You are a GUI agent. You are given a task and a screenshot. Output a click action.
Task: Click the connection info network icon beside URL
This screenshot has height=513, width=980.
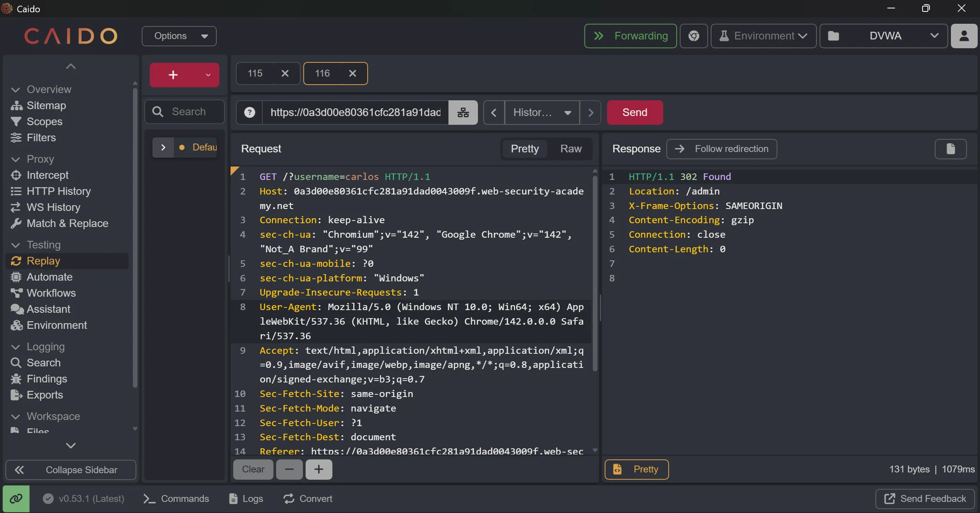pyautogui.click(x=463, y=113)
